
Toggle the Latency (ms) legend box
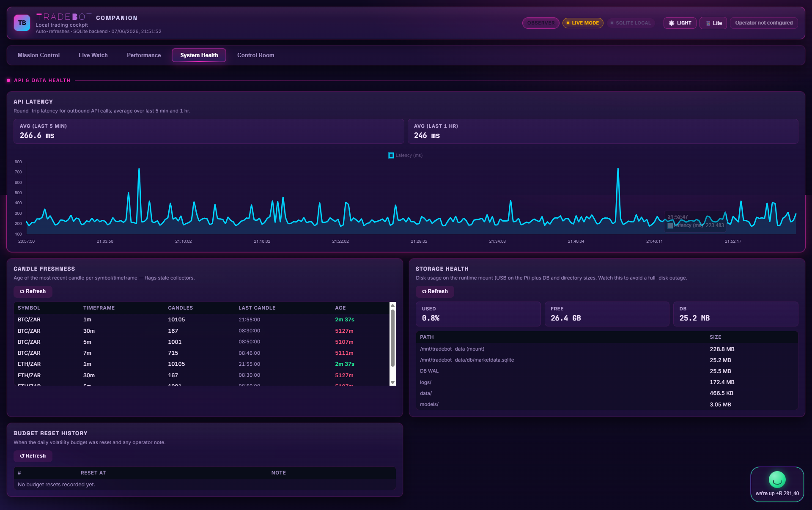coord(391,156)
